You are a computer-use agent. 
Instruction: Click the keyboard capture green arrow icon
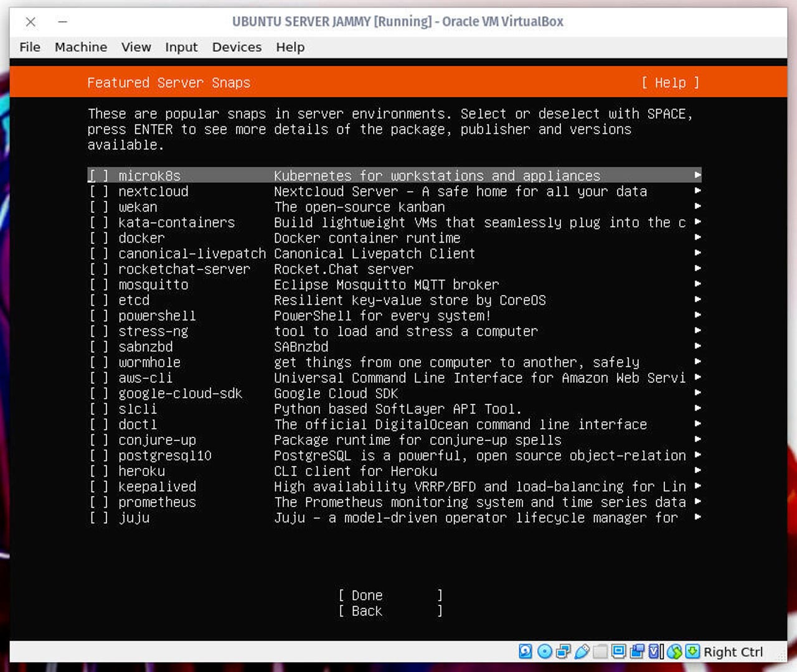click(x=692, y=651)
